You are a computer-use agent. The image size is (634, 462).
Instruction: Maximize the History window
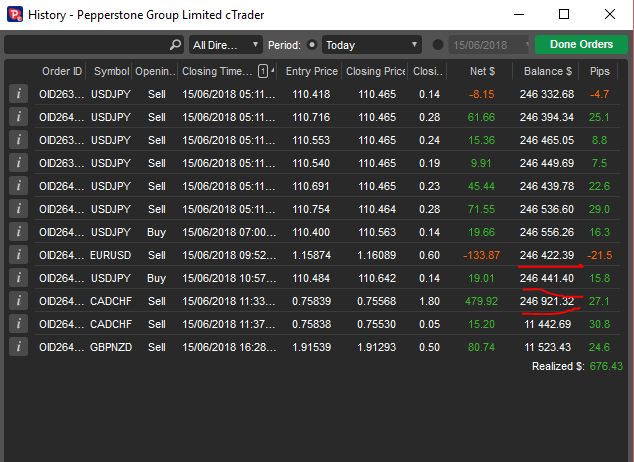(x=564, y=15)
